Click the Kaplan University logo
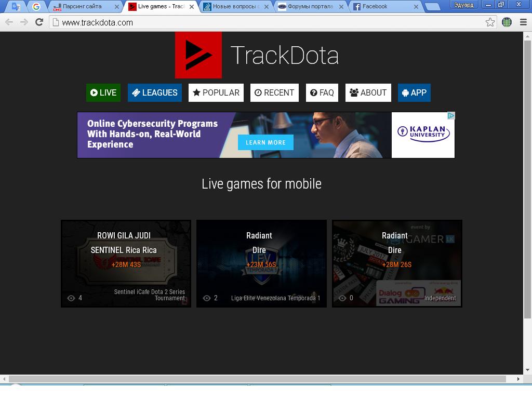The height and width of the screenshot is (399, 532). [423, 134]
